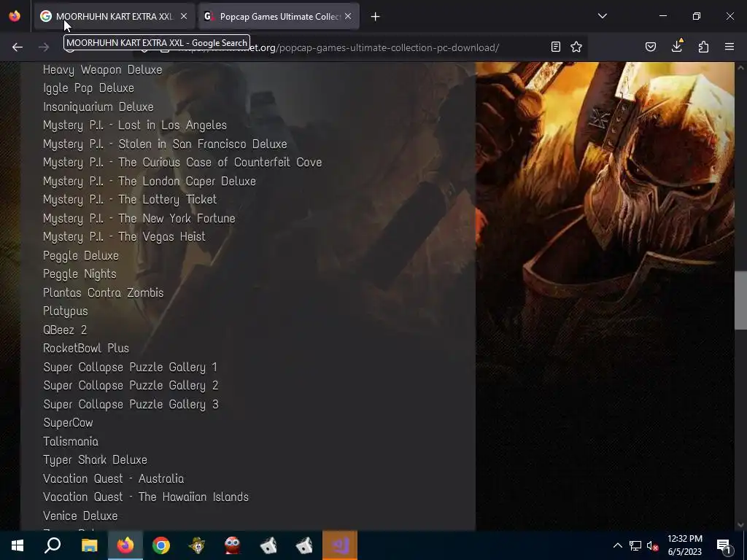Click the text Iggle Pop Deluxe

pos(88,88)
